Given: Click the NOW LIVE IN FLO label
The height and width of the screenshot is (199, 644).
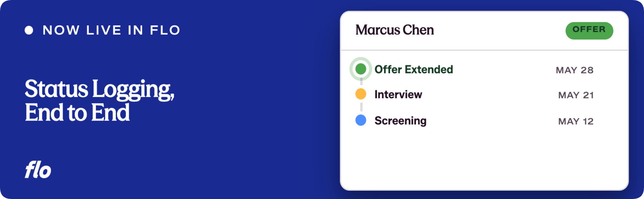Looking at the screenshot, I should 111,30.
